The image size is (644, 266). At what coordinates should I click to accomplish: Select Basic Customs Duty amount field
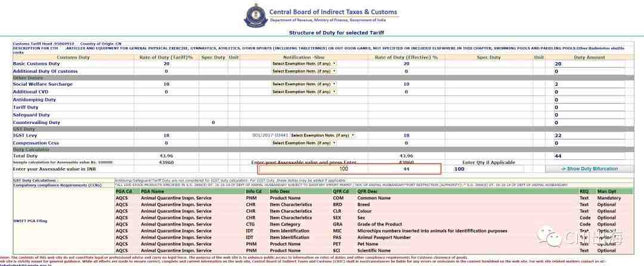click(589, 64)
